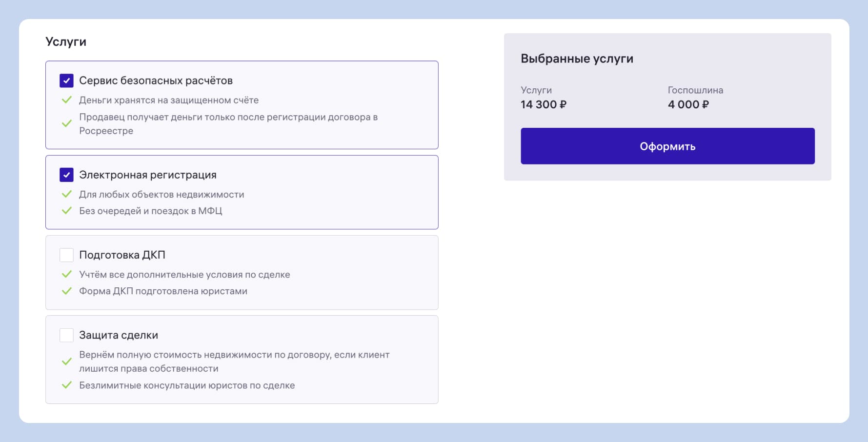
Task: Enable the Подготовка ДКП checkbox
Action: (x=66, y=255)
